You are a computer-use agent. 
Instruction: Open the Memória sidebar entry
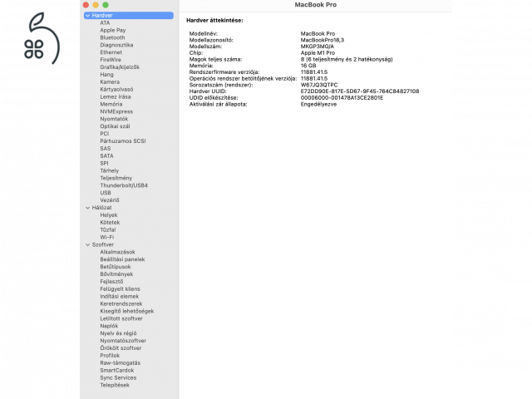click(x=111, y=104)
